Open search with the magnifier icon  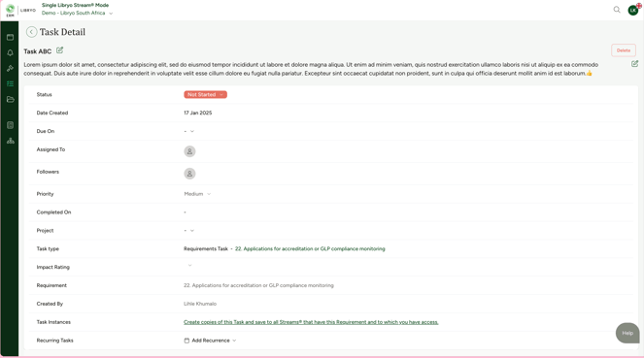coord(617,10)
